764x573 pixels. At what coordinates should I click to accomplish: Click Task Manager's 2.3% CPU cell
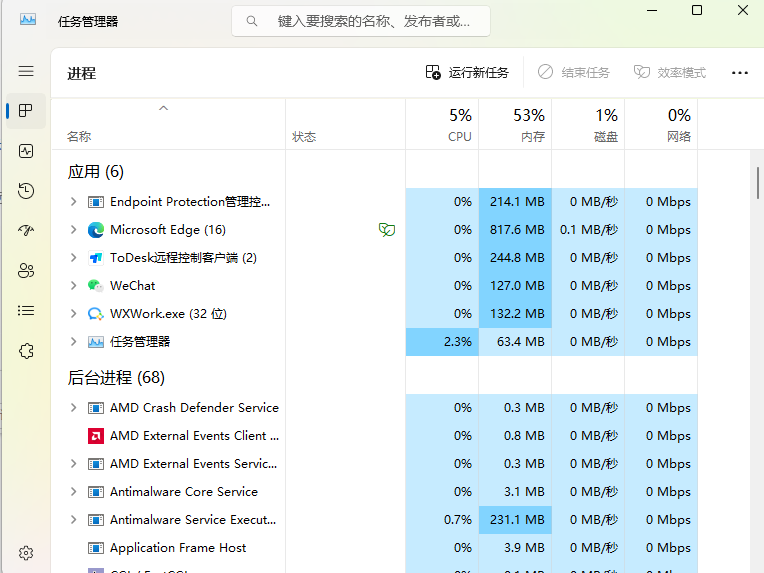pyautogui.click(x=442, y=342)
